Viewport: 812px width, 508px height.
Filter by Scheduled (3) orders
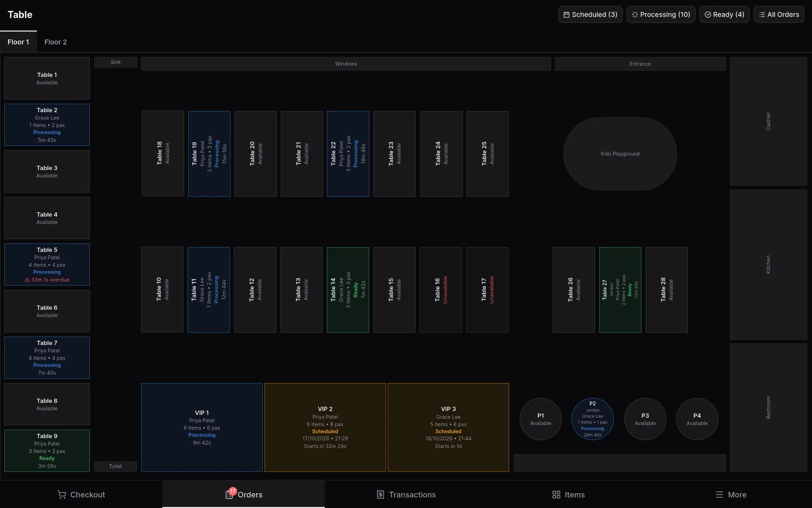(x=590, y=15)
